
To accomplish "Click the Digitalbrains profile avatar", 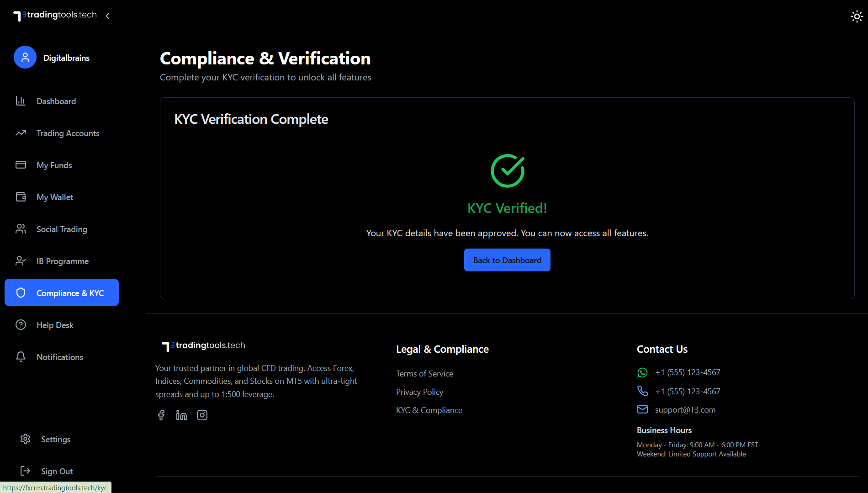I will 25,57.
